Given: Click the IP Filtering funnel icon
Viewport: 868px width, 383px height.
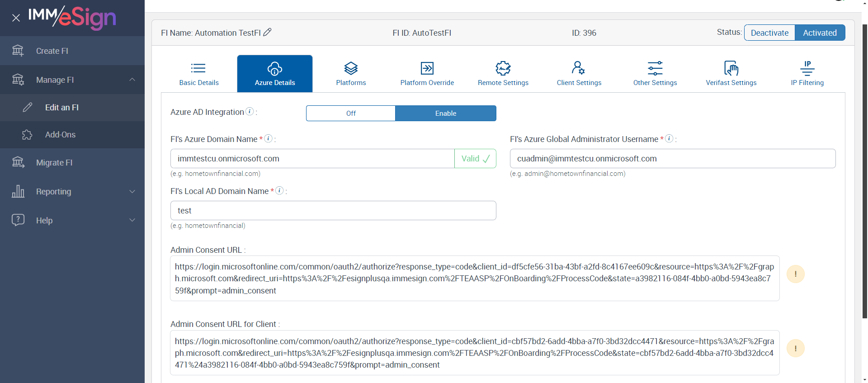Looking at the screenshot, I should (807, 68).
